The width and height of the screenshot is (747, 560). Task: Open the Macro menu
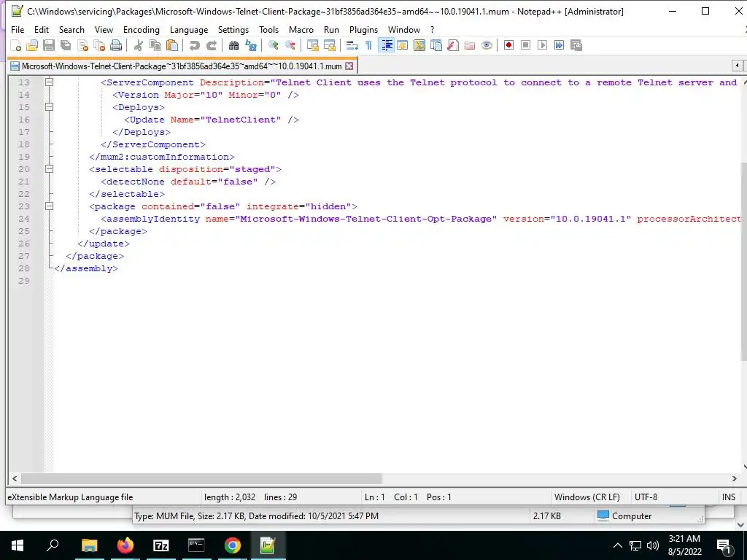(301, 29)
